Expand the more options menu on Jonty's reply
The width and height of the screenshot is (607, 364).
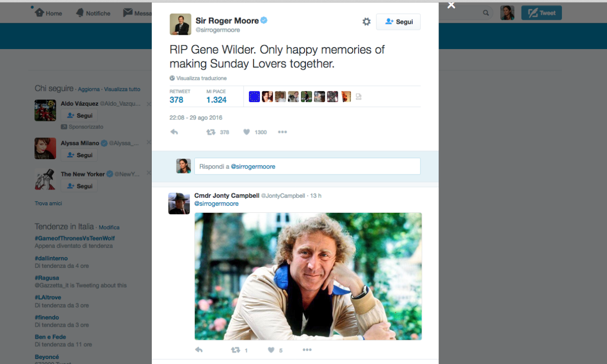pyautogui.click(x=307, y=349)
